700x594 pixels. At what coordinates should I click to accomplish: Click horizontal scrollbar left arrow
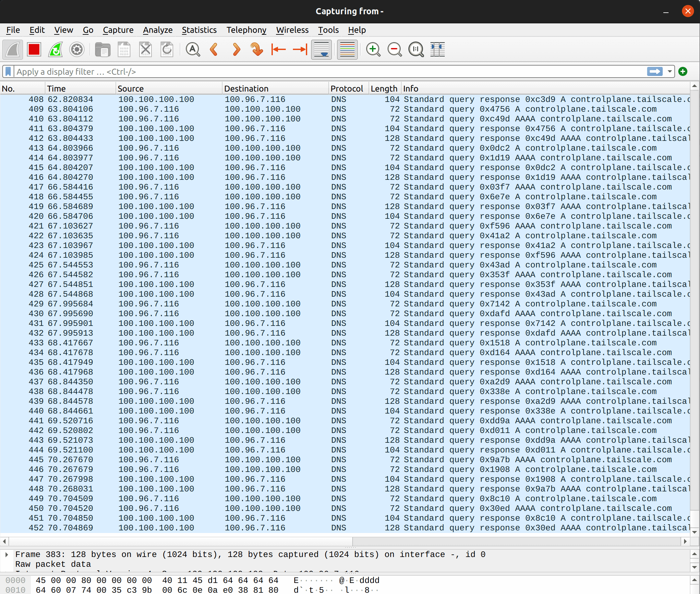click(4, 541)
